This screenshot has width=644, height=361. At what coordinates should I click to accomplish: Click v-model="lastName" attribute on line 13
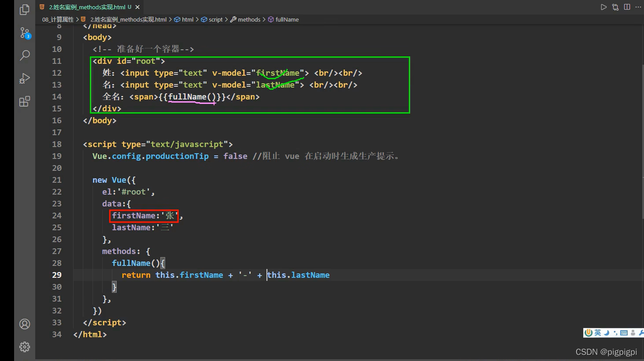(255, 85)
